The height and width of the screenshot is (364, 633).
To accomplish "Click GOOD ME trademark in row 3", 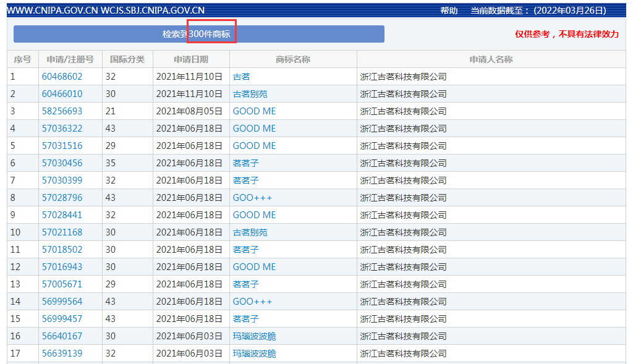I will point(254,111).
